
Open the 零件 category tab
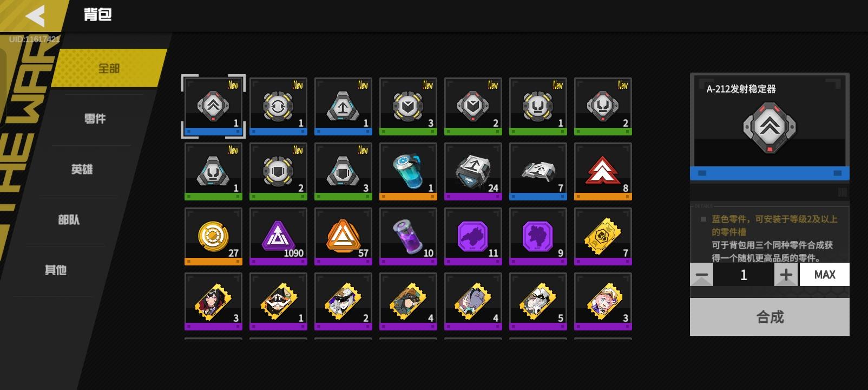tap(95, 119)
